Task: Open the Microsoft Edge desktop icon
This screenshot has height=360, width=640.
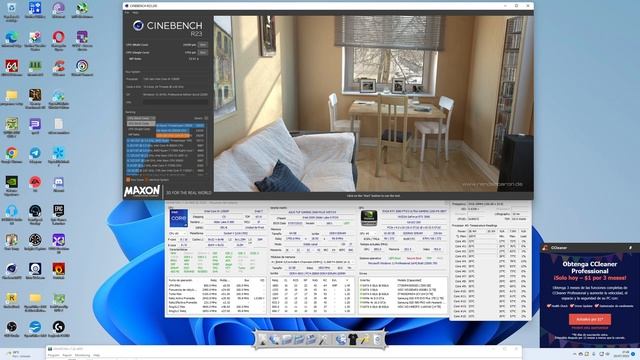Action: [11, 40]
